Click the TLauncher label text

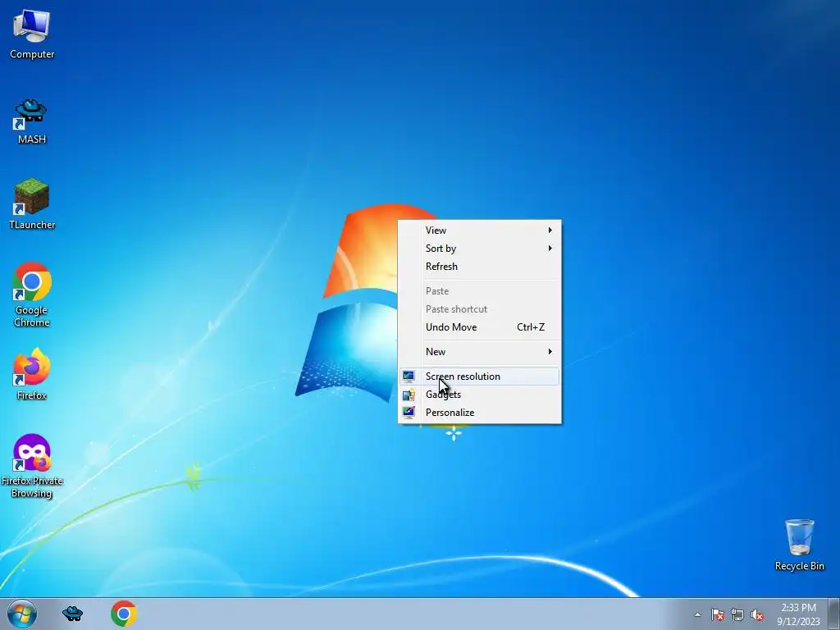(x=32, y=225)
